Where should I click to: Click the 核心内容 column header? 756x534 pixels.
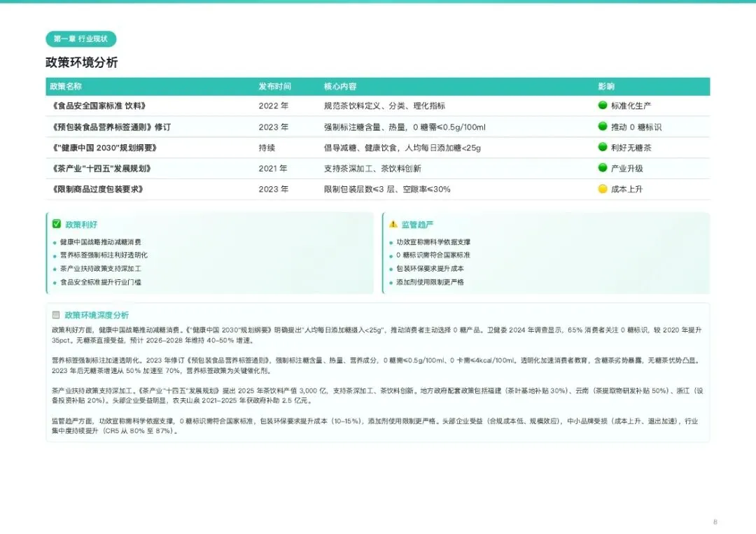[340, 86]
